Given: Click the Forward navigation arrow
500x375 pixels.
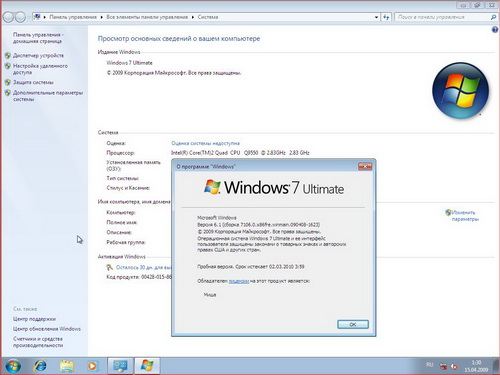Looking at the screenshot, I should click(20, 17).
